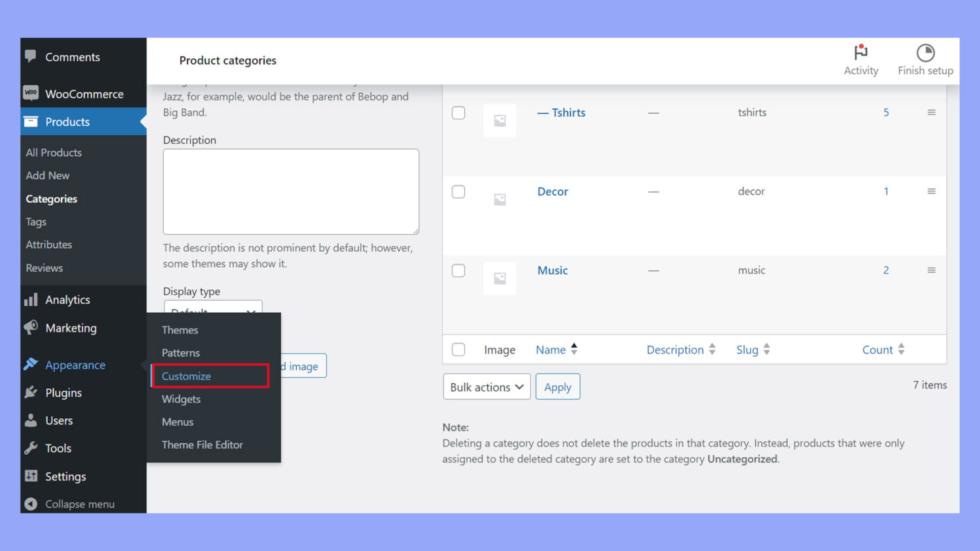
Task: Open Theme File Editor from the submenu
Action: [x=203, y=445]
